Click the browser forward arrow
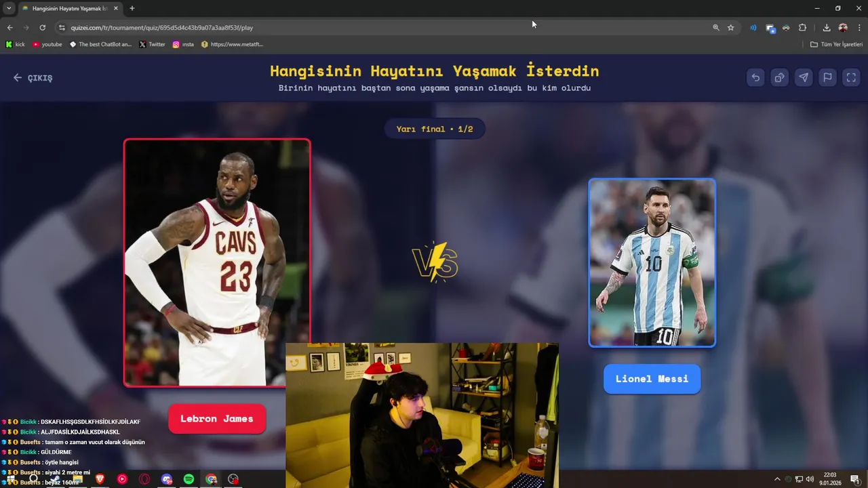This screenshot has height=488, width=868. (26, 28)
